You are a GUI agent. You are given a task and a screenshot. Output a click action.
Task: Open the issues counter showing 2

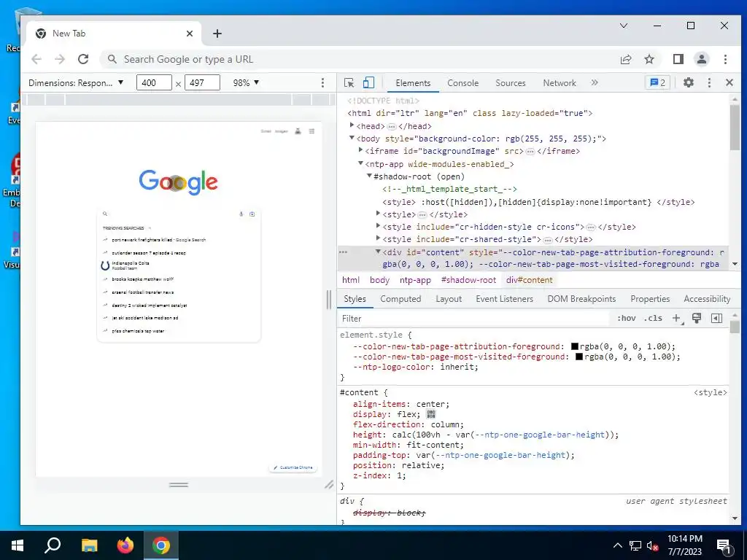[x=657, y=83]
